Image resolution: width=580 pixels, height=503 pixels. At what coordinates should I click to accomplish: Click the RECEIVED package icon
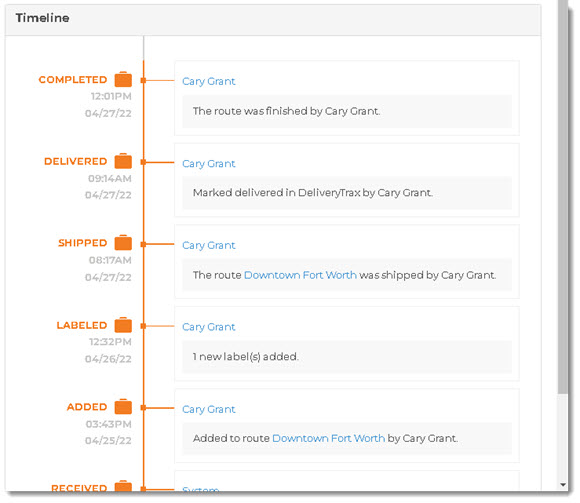[x=123, y=486]
